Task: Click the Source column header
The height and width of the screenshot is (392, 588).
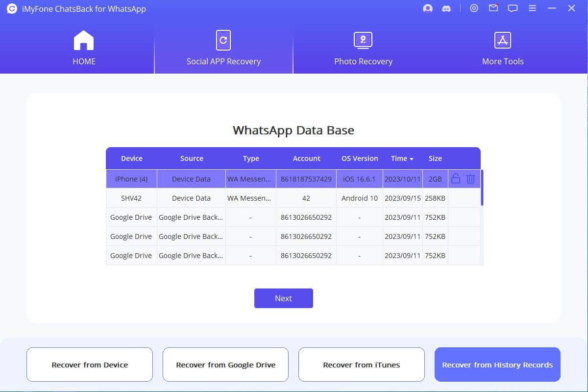Action: click(x=192, y=158)
